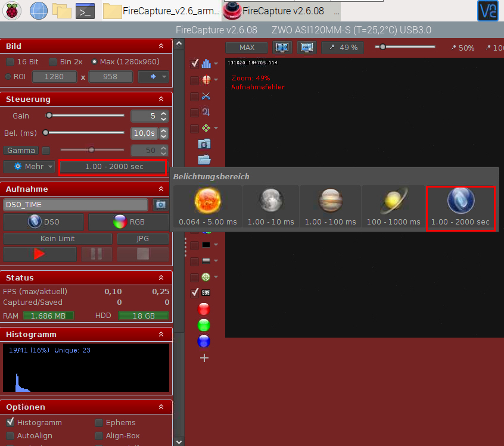Click the plus icon below filters
Image resolution: width=504 pixels, height=446 pixels.
coord(204,358)
